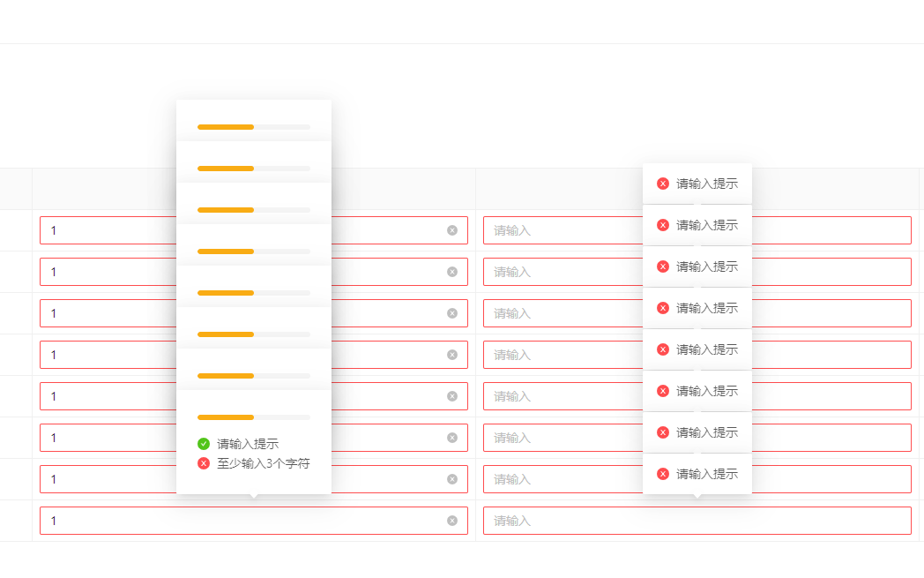Click the orange progress bar directly above 请输入提示
This screenshot has width=924, height=578.
pos(254,417)
